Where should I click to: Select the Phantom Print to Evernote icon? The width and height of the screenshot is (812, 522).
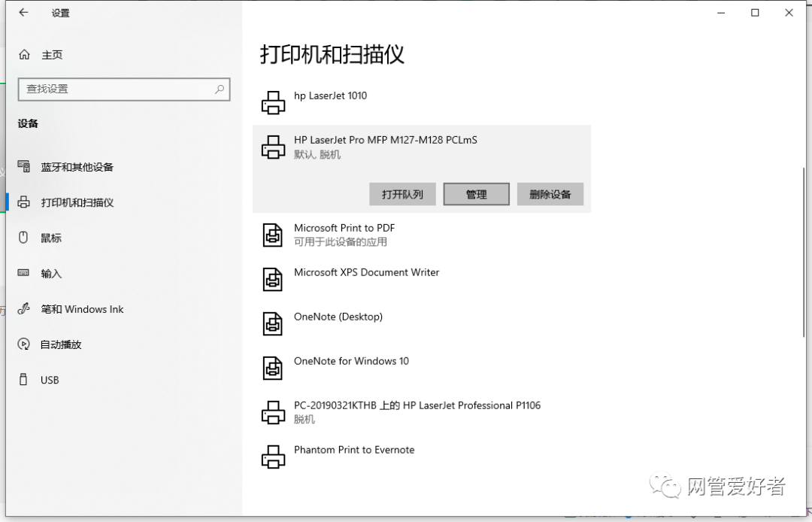(273, 457)
